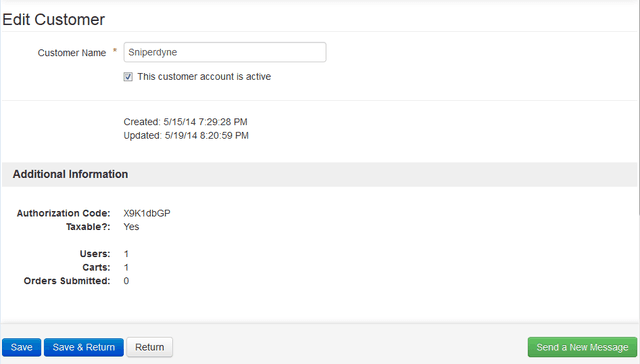The width and height of the screenshot is (640, 364).
Task: Select the authorization code X9K1dbGP
Action: pos(147,213)
